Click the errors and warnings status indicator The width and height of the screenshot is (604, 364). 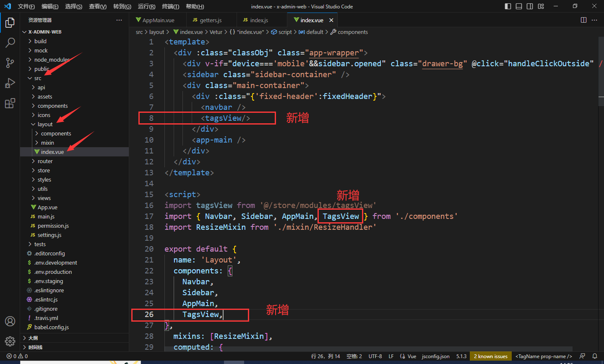[x=17, y=356]
